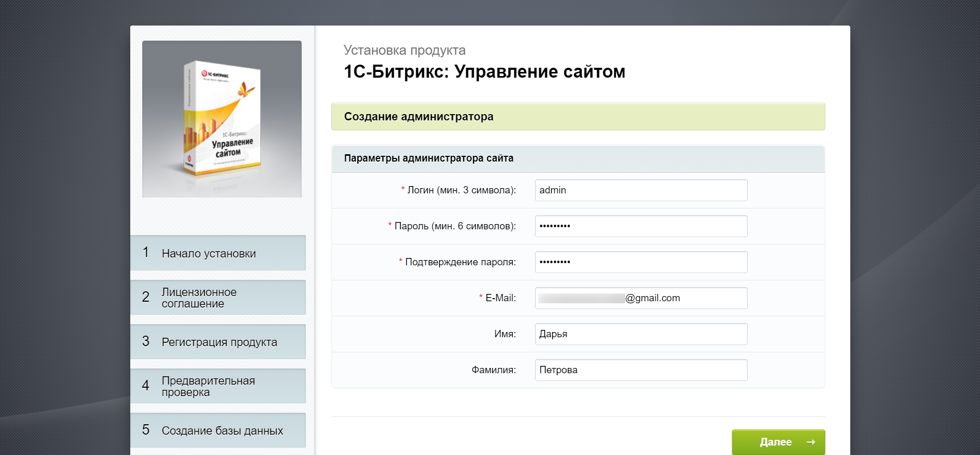Click the Установка продукта text
Screen dimensions: 980x455
click(x=404, y=50)
